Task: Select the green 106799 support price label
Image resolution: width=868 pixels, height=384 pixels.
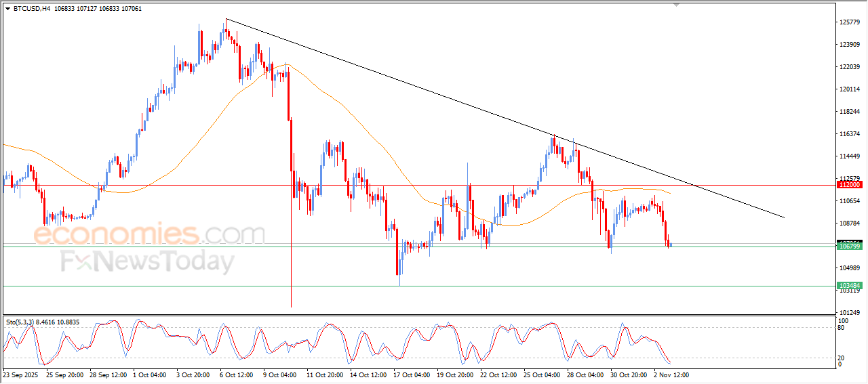Action: pos(850,247)
